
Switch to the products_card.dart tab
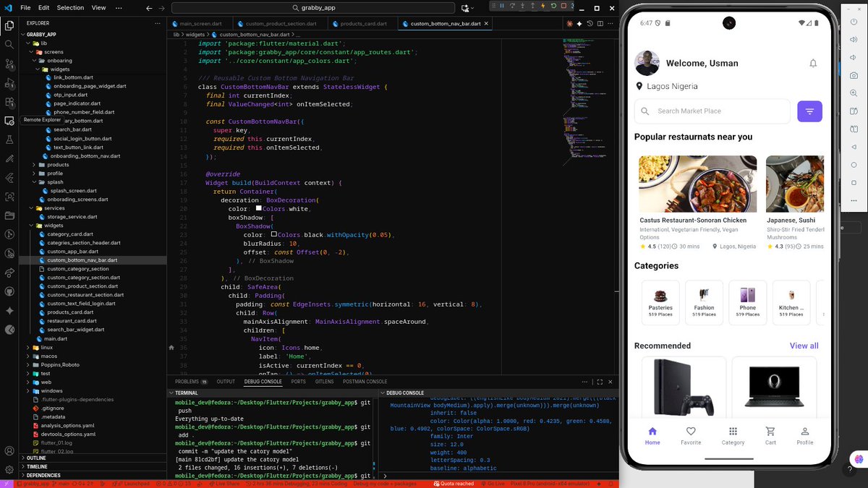point(363,23)
